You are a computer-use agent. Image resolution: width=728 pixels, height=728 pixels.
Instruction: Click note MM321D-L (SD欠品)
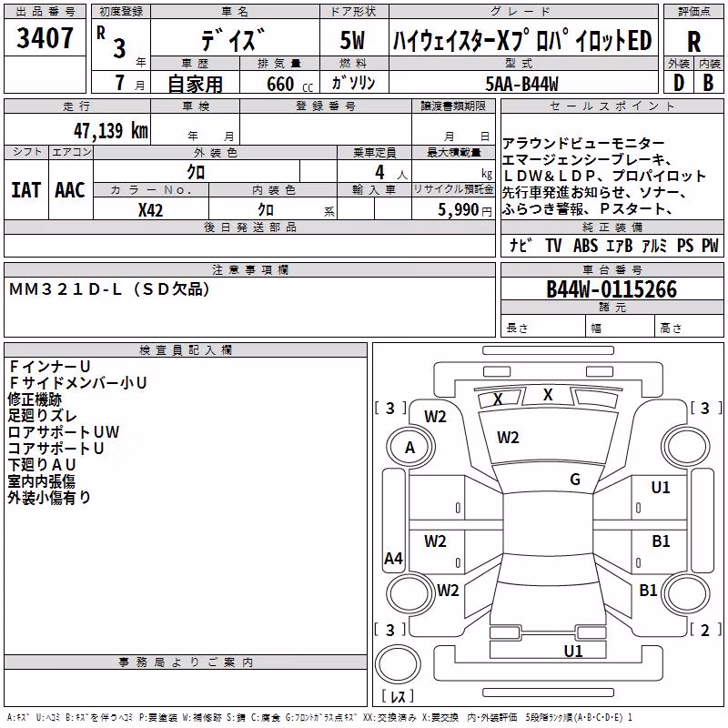(x=109, y=289)
